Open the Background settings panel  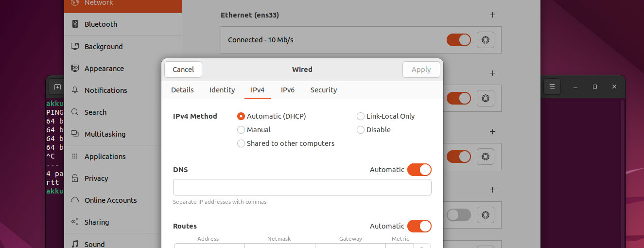(103, 47)
